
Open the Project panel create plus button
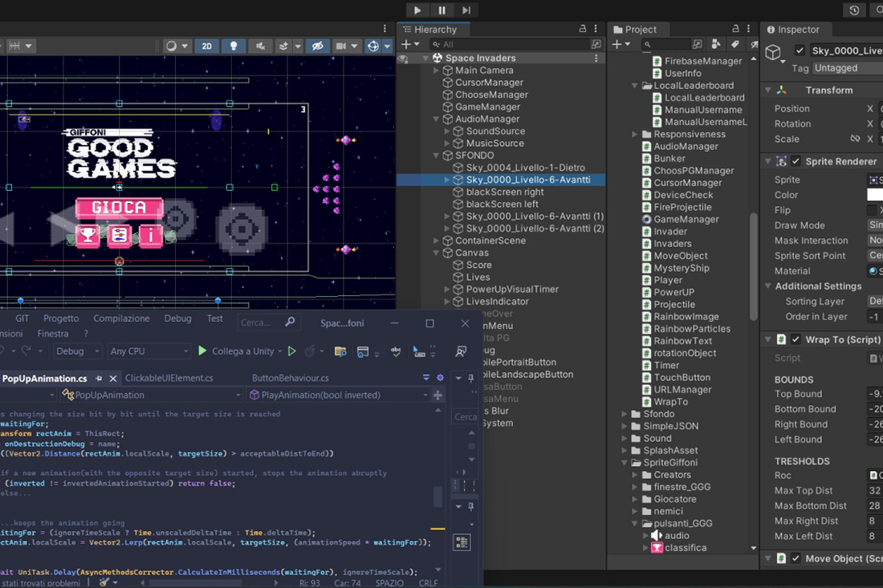pos(621,44)
